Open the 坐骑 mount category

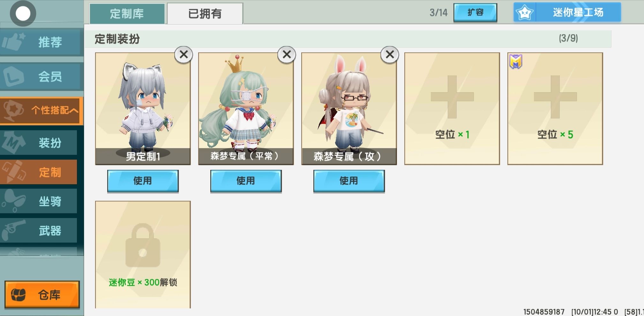tap(39, 201)
